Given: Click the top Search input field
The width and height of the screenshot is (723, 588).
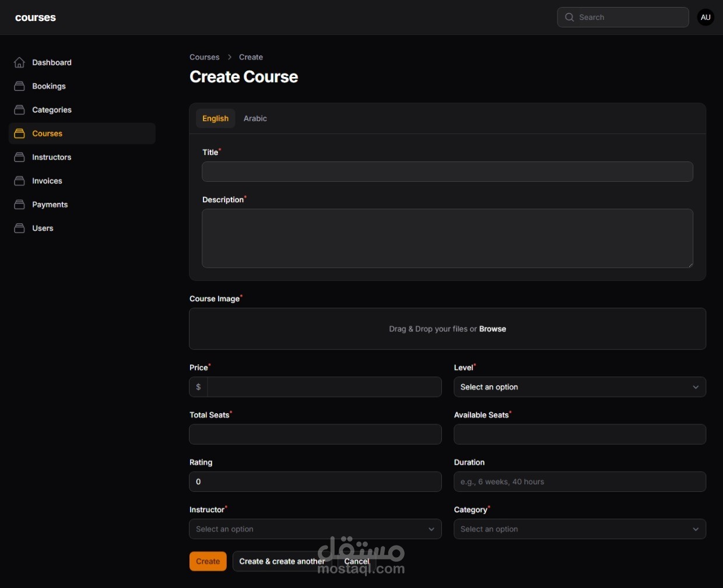Looking at the screenshot, I should 623,17.
